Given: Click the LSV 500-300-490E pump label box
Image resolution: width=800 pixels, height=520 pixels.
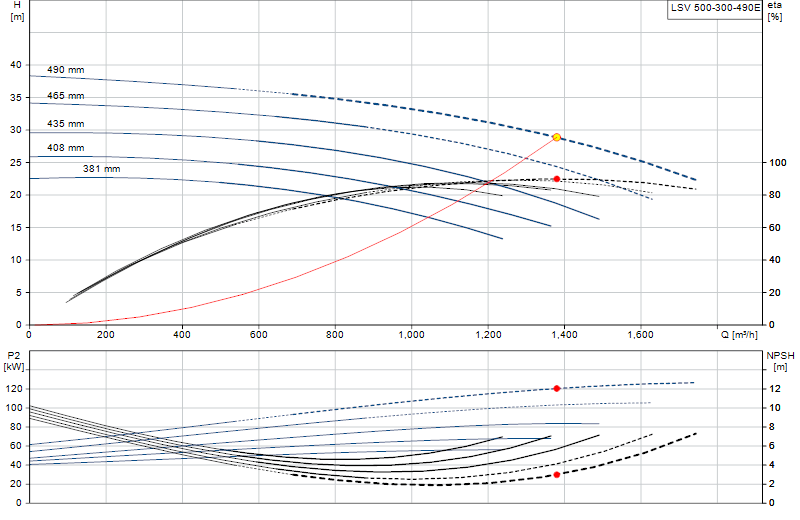Looking at the screenshot, I should click(715, 9).
